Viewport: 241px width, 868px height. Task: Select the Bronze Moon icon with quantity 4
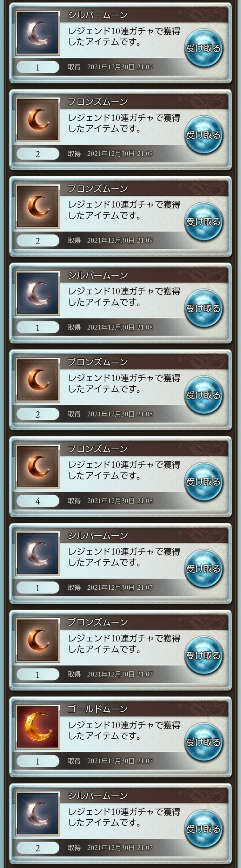pyautogui.click(x=38, y=467)
